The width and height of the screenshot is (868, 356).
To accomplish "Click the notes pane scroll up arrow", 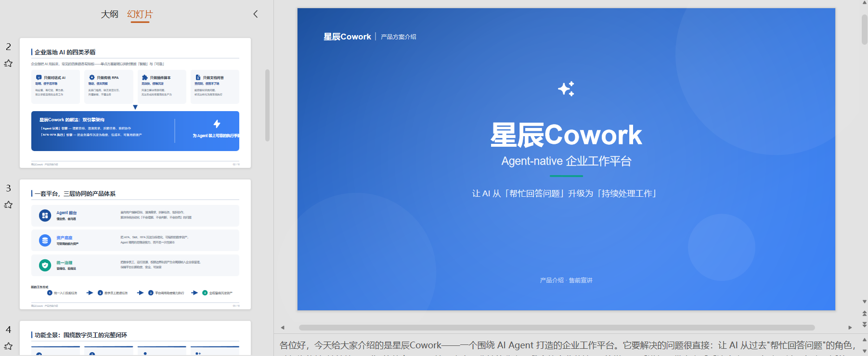I will click(865, 339).
